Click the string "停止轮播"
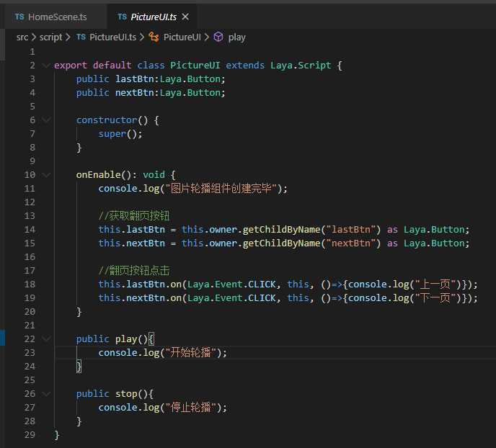Image resolution: width=496 pixels, height=448 pixels. pyautogui.click(x=191, y=408)
